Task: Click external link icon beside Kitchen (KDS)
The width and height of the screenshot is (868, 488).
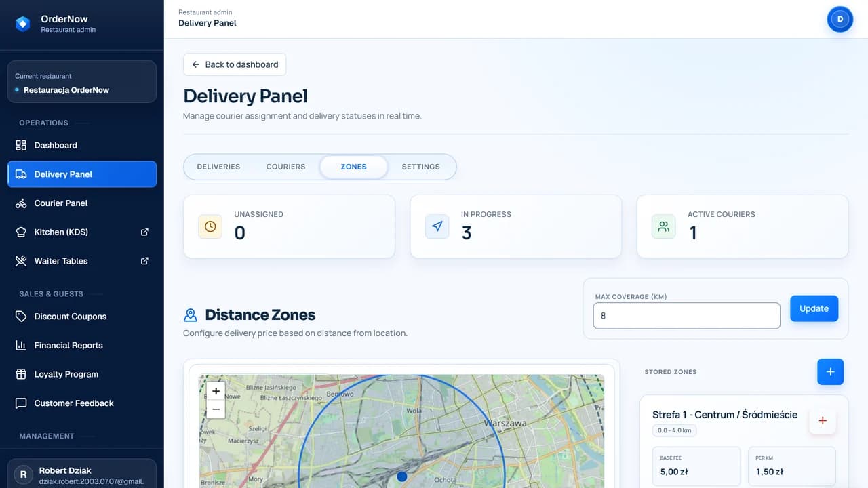Action: 144,232
